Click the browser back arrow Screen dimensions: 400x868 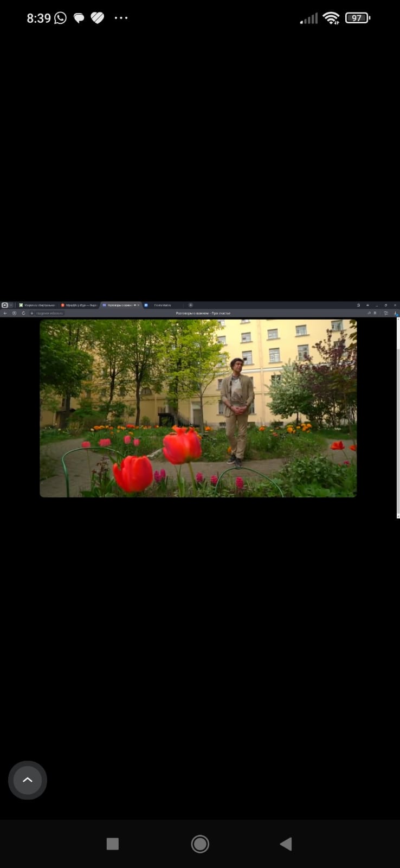pos(5,313)
